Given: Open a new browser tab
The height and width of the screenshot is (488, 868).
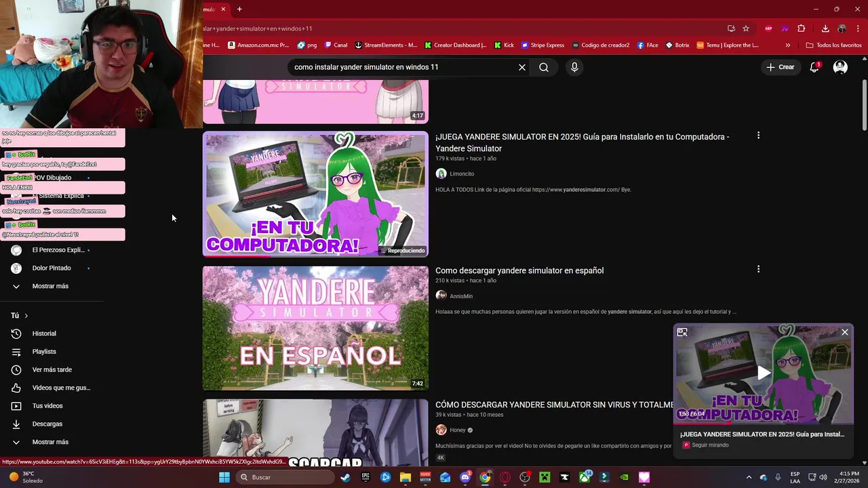Looking at the screenshot, I should pos(239,9).
